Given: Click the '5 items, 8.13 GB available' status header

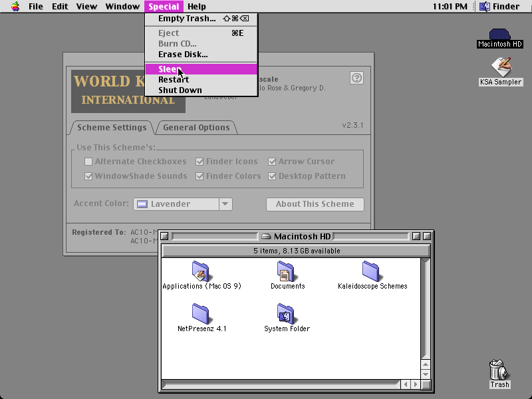Looking at the screenshot, I should pyautogui.click(x=297, y=251).
